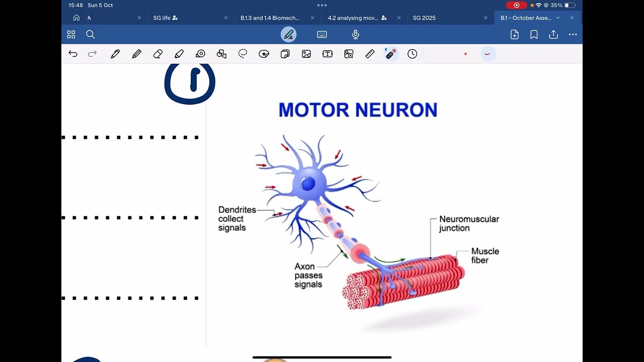Image resolution: width=644 pixels, height=362 pixels.
Task: Activate the pen writing mode button
Action: [x=289, y=34]
